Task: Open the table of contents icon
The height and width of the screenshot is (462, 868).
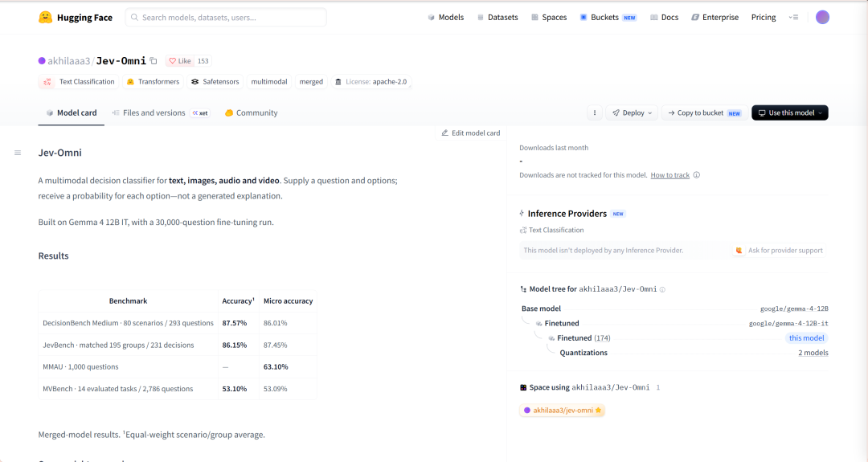Action: 18,153
